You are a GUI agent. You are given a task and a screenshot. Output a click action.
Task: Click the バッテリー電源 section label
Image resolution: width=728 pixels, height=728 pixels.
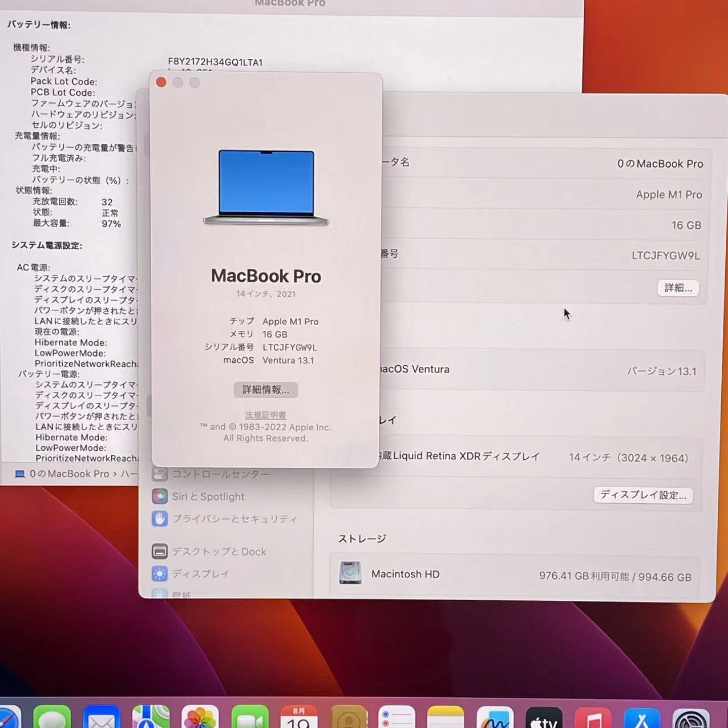pyautogui.click(x=48, y=374)
